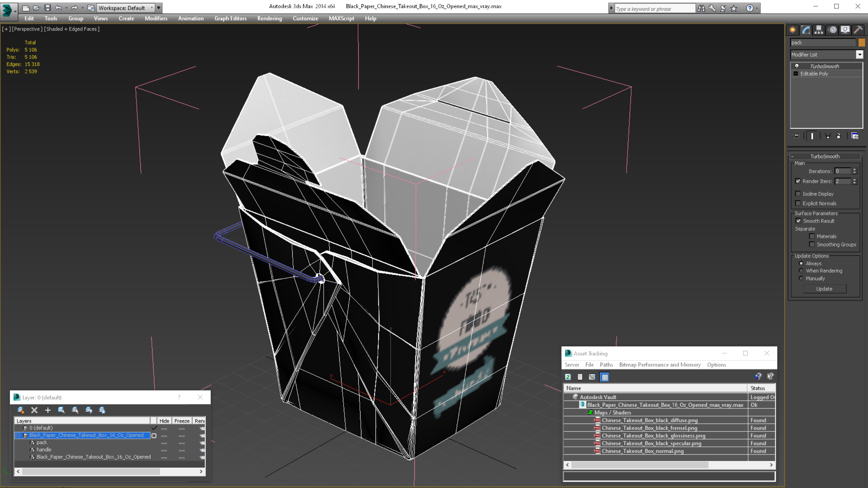The image size is (868, 488).
Task: Open the Rendering menu
Action: click(x=269, y=18)
